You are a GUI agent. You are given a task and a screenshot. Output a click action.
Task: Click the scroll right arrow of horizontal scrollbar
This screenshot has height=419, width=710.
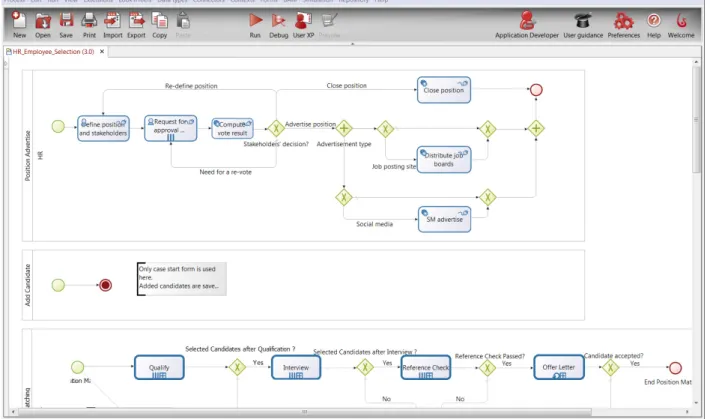click(x=687, y=412)
